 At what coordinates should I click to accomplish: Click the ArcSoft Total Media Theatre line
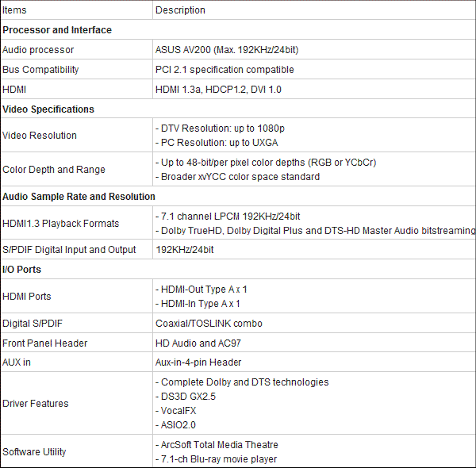217,445
